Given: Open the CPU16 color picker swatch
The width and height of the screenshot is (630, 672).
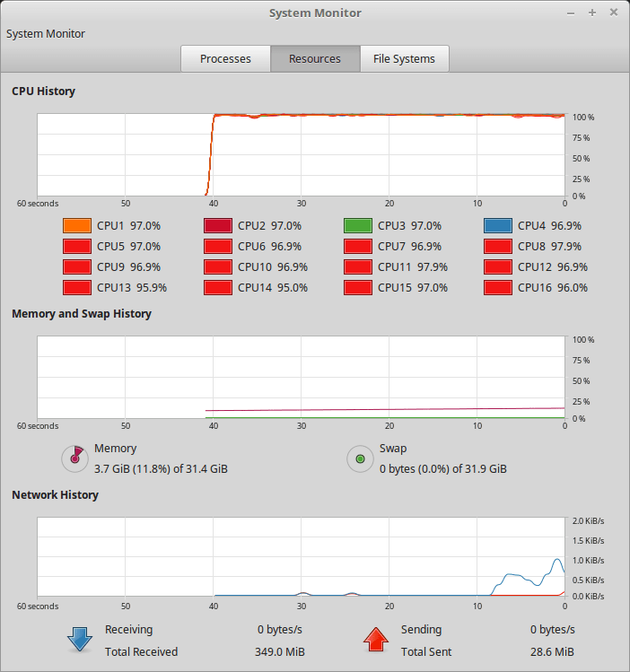Looking at the screenshot, I should click(x=498, y=288).
